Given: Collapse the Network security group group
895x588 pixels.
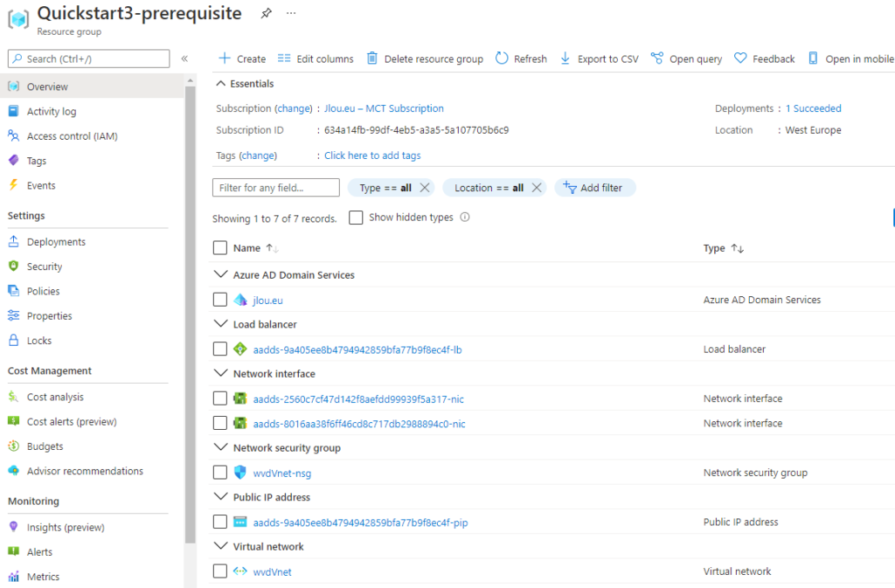Looking at the screenshot, I should click(220, 447).
